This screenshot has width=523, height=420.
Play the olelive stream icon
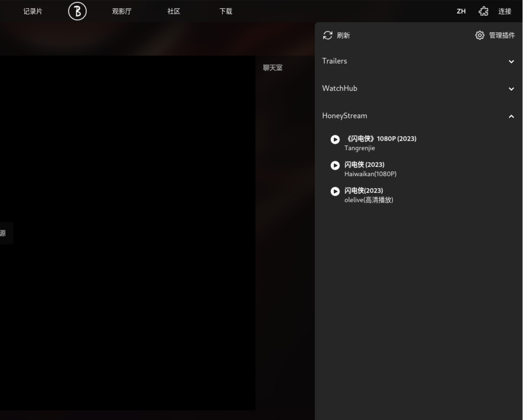coord(335,191)
